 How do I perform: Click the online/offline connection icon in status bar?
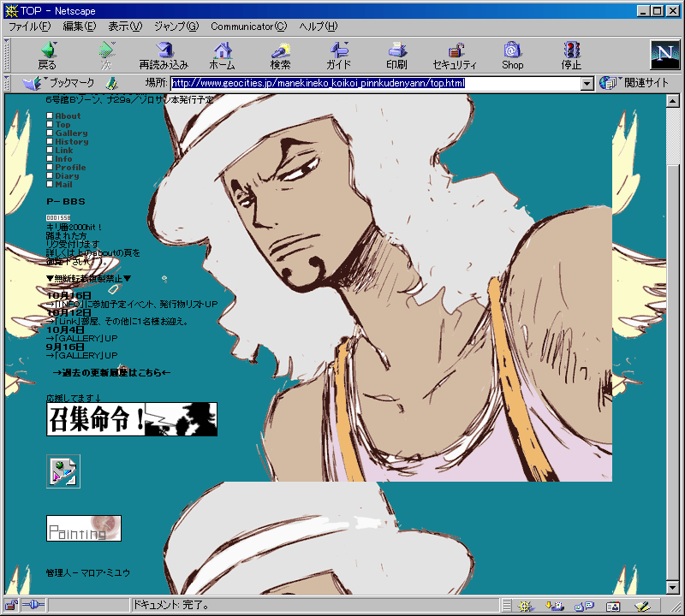click(33, 605)
